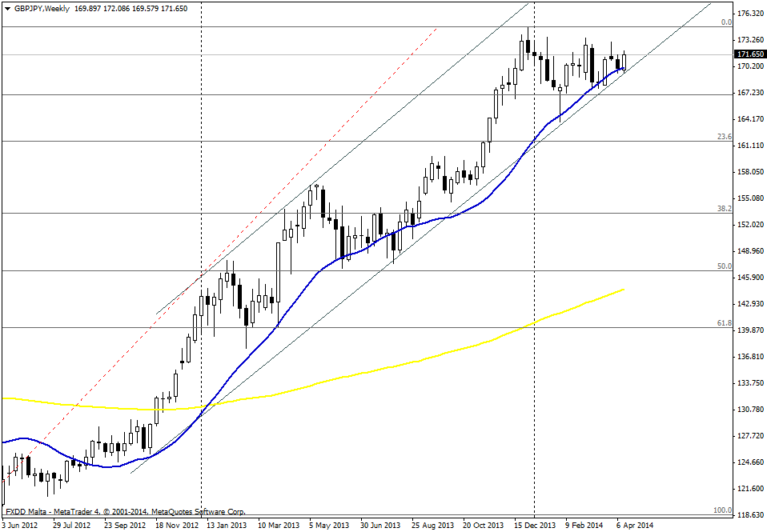Click the small triangle icon beside GBPJPY

[x=6, y=8]
